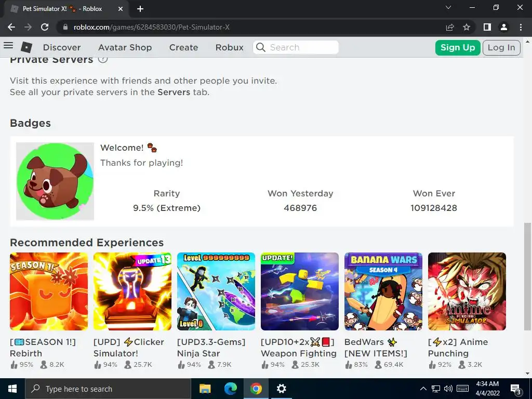
Task: Click the taskbar clock showing 4:34 AM
Action: click(487, 389)
